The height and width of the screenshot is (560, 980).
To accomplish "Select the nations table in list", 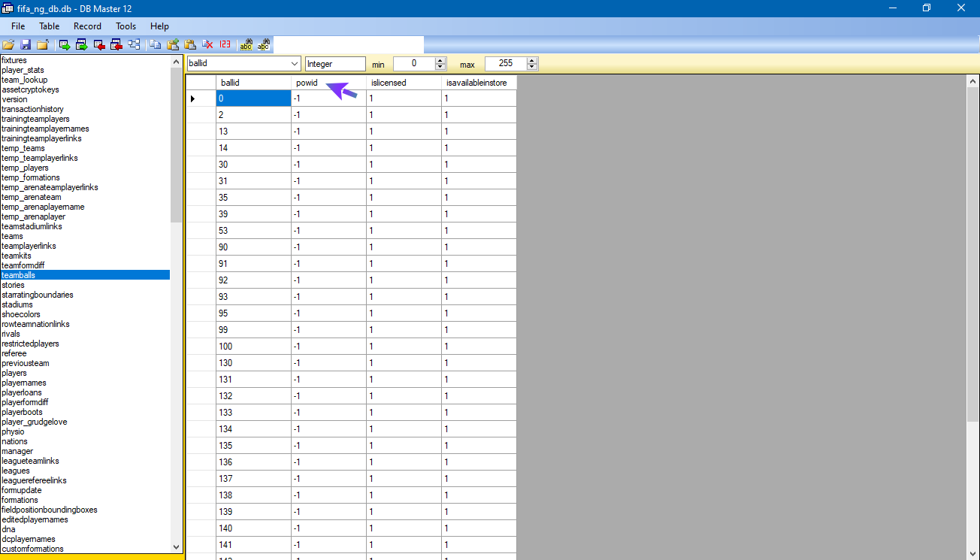I will click(85, 441).
